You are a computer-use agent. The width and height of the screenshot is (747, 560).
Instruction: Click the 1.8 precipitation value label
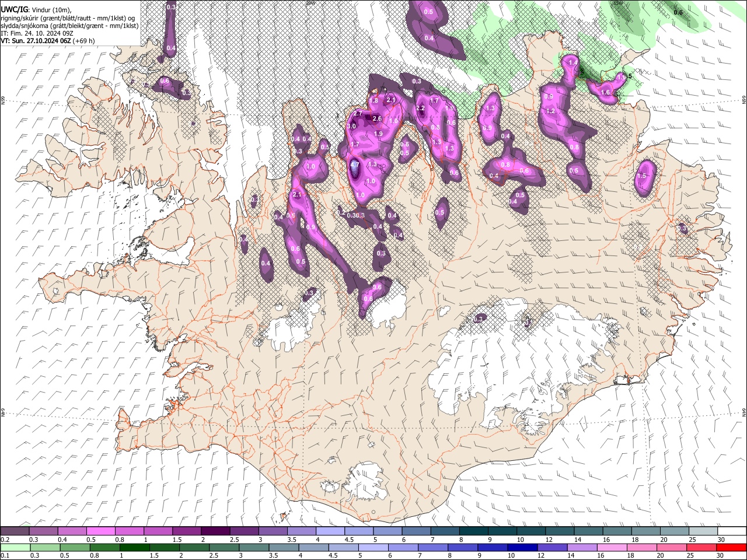pyautogui.click(x=374, y=101)
